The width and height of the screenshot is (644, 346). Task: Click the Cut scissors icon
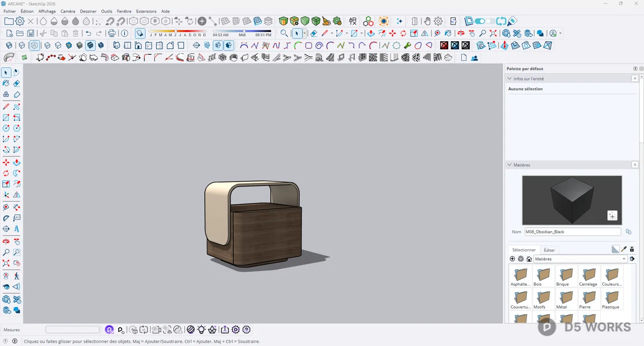(43, 34)
